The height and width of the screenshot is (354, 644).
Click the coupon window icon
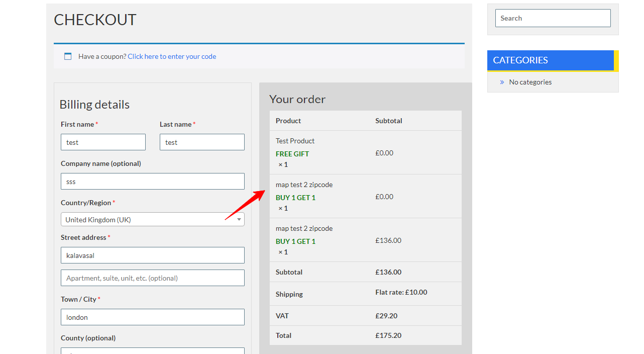[68, 56]
